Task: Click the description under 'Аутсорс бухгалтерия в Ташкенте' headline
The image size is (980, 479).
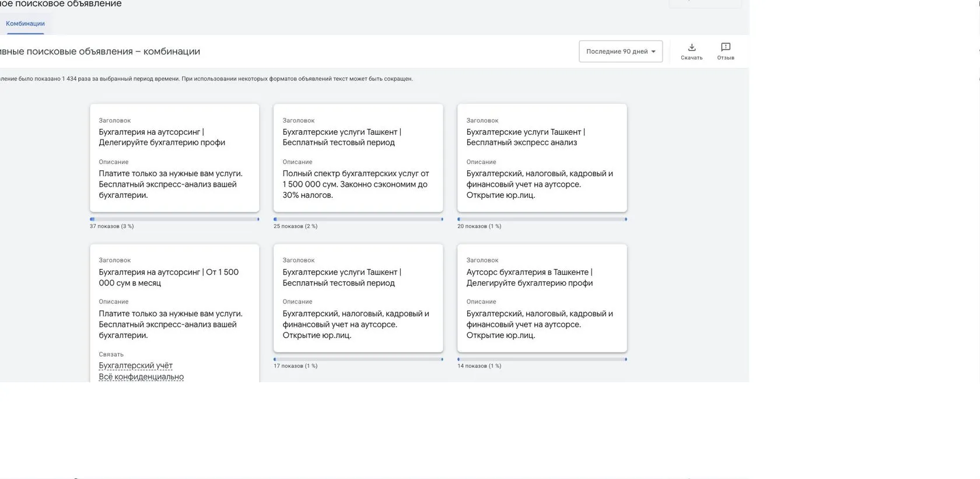Action: click(x=540, y=324)
